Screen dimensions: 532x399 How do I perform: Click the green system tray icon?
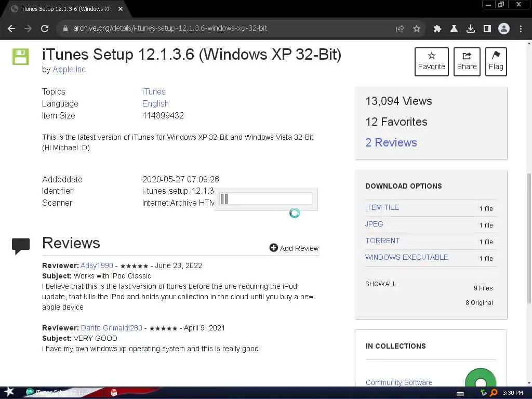(484, 393)
